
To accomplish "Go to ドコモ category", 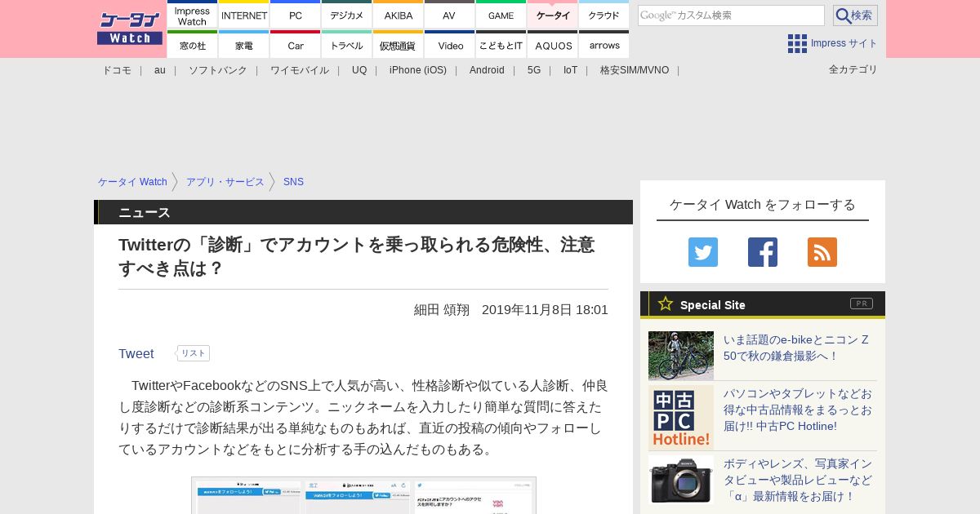I will pyautogui.click(x=117, y=70).
